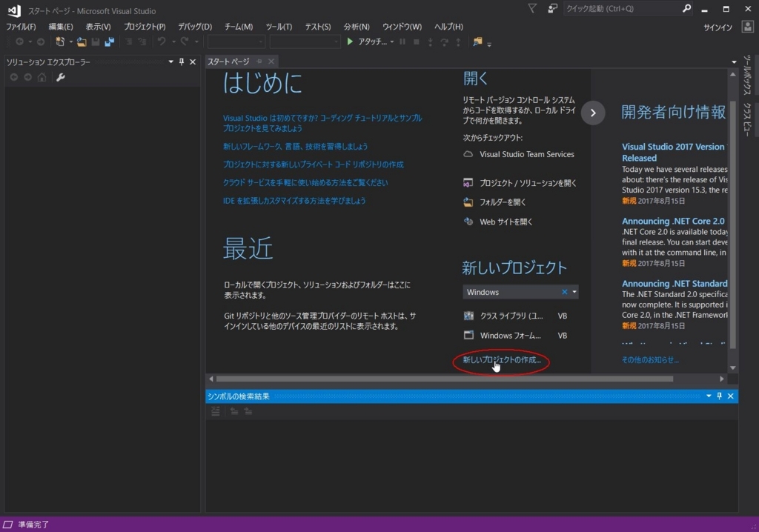Open the ツールボックス side tab
Screen dimensions: 759x532
[x=747, y=75]
